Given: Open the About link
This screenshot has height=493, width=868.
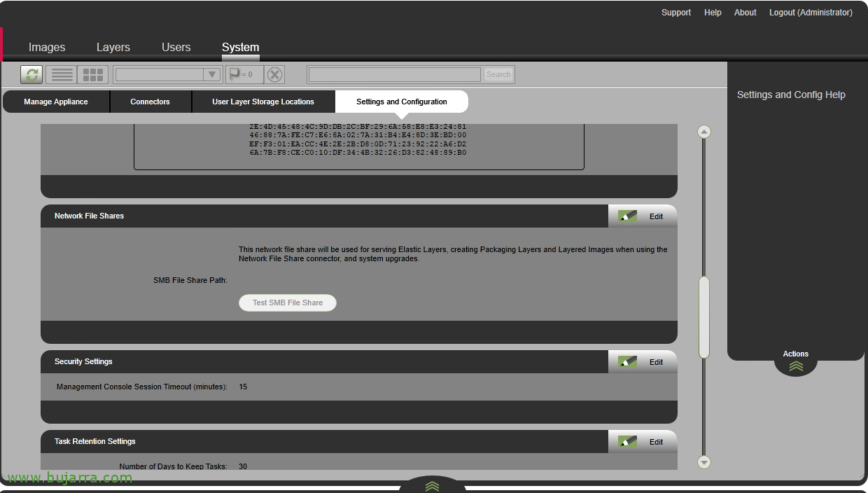Looking at the screenshot, I should coord(745,13).
